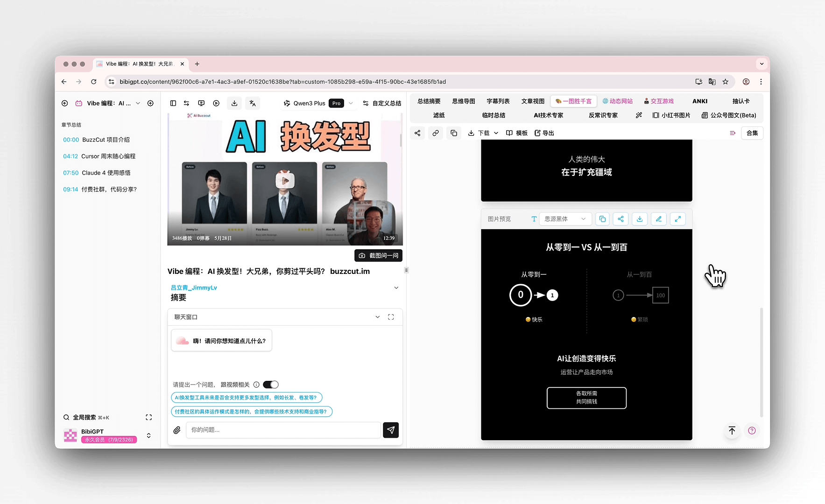Image resolution: width=825 pixels, height=504 pixels.
Task: Send the chat question with arrow button
Action: 391,430
